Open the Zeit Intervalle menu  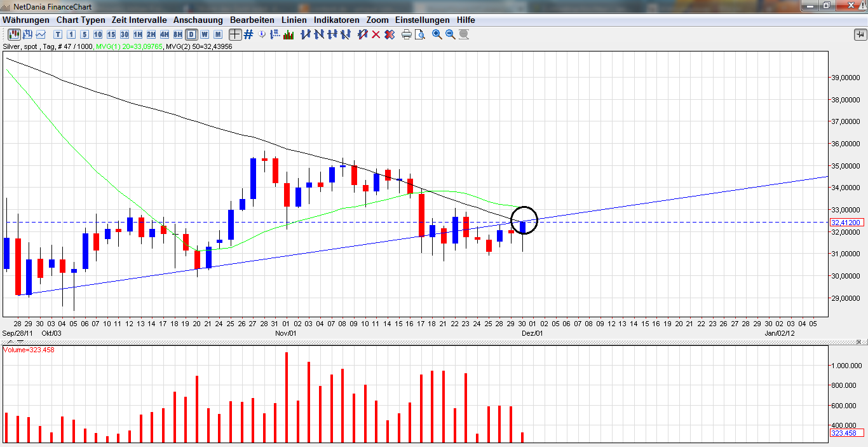pos(139,20)
